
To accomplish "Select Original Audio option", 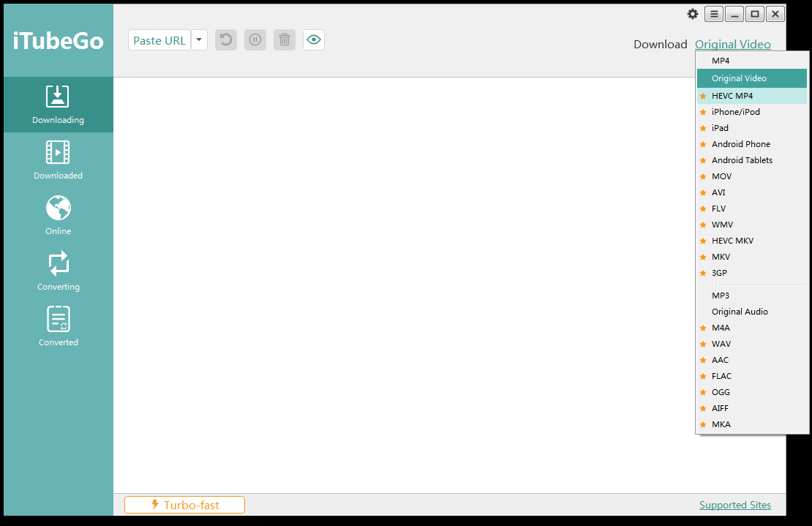I will coord(751,311).
